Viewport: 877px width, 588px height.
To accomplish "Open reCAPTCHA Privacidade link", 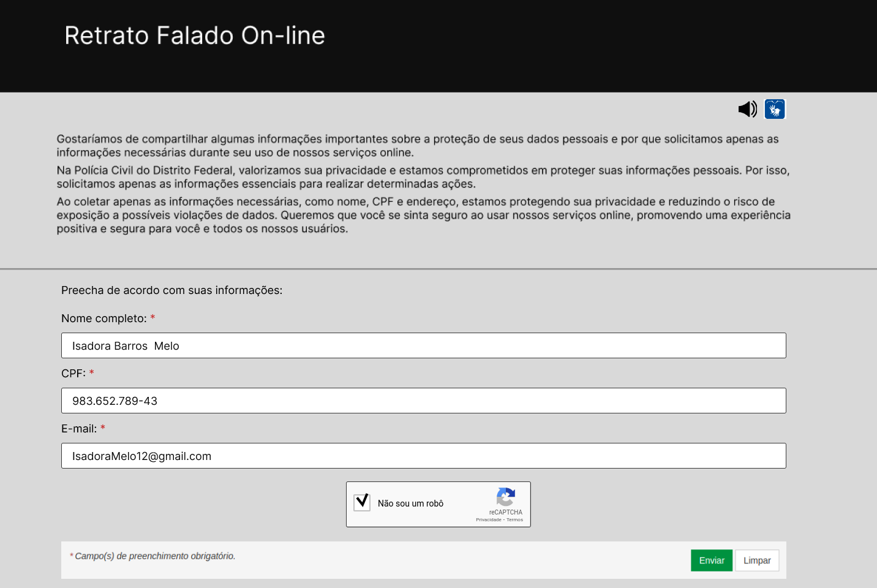I will pos(489,519).
